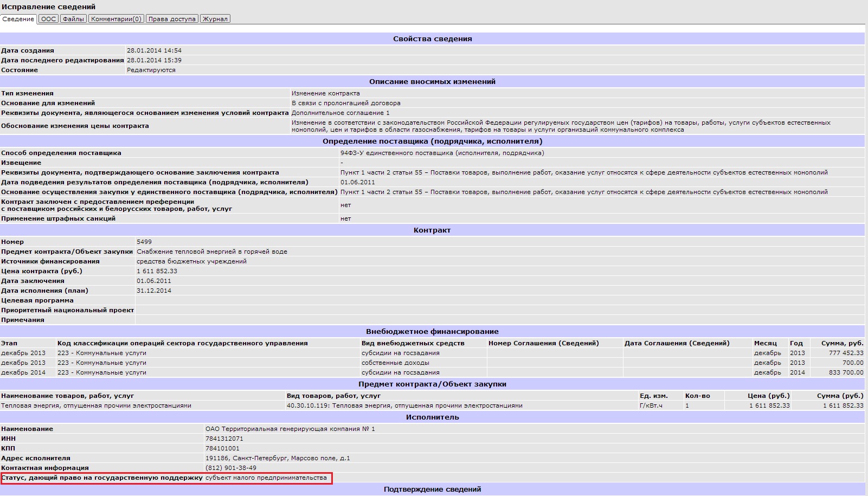Screen dimensions: 868x496
Task: Click the КПП value 784101001
Action: coord(222,449)
